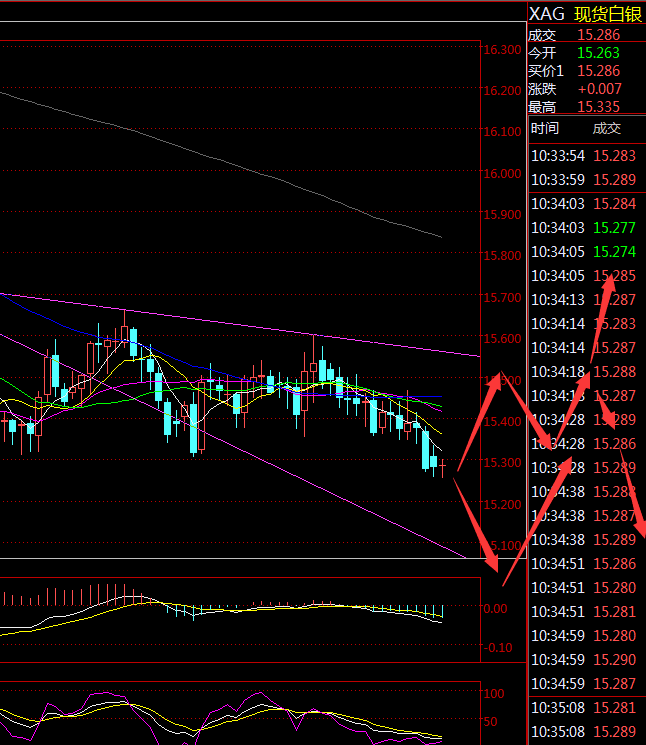Click the 15.600 price axis label
The image size is (646, 745).
502,338
